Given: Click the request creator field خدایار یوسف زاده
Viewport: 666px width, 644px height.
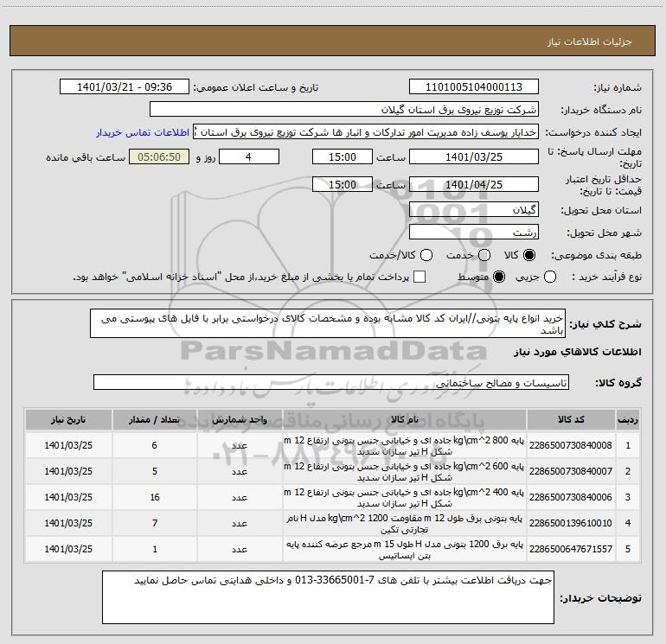Looking at the screenshot, I should click(366, 132).
